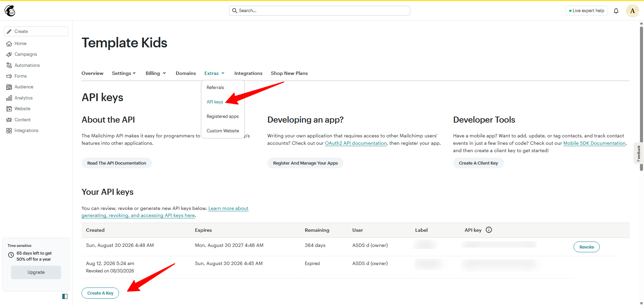
Task: Click the API key info icon
Action: pyautogui.click(x=489, y=230)
